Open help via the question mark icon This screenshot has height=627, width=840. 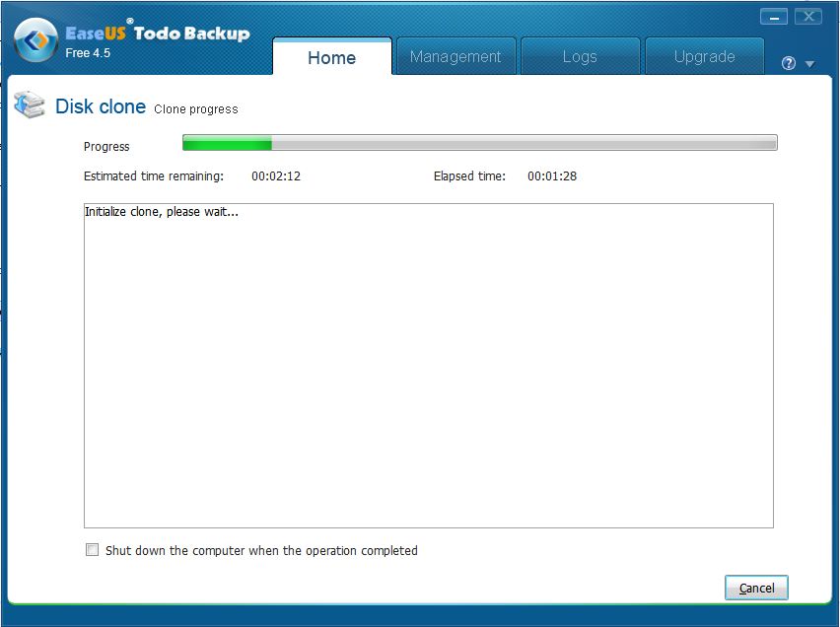coord(788,63)
